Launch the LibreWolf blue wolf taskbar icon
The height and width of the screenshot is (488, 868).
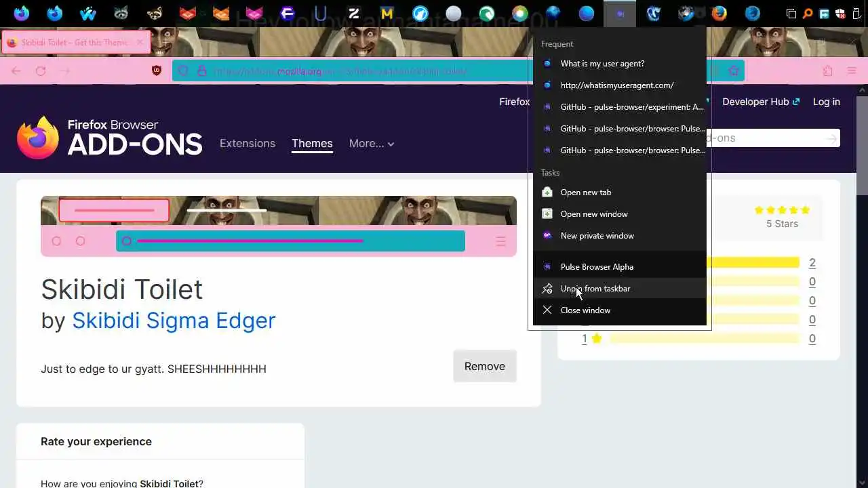(420, 13)
